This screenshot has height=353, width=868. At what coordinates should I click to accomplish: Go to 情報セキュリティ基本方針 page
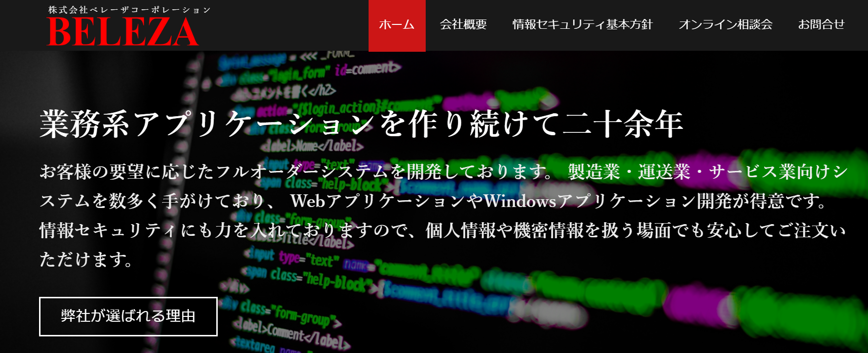coord(582,25)
